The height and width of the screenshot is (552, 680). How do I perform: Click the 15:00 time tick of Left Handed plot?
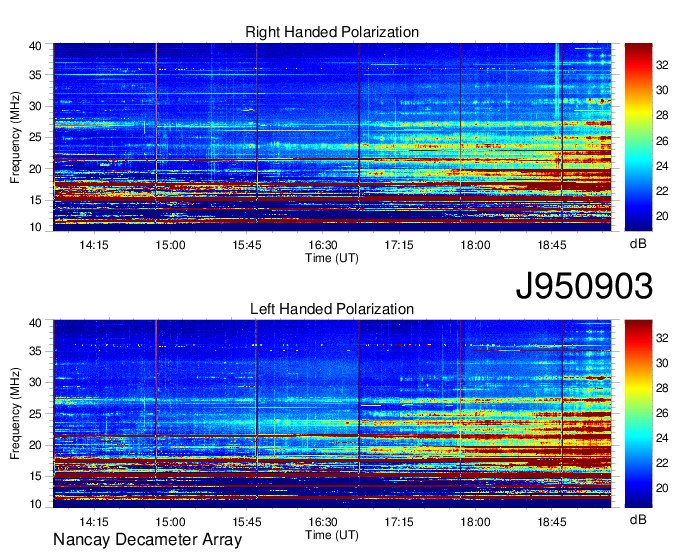coord(170,522)
